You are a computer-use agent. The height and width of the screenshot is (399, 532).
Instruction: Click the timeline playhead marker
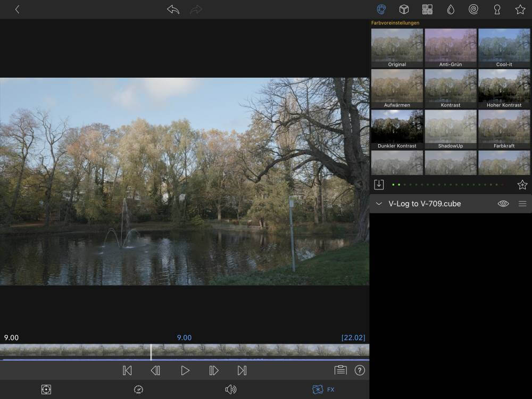[x=151, y=352]
